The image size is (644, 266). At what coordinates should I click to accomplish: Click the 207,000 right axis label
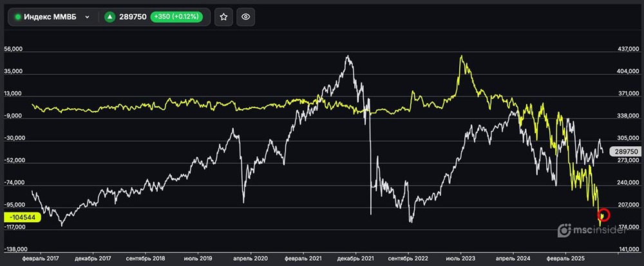pyautogui.click(x=629, y=205)
